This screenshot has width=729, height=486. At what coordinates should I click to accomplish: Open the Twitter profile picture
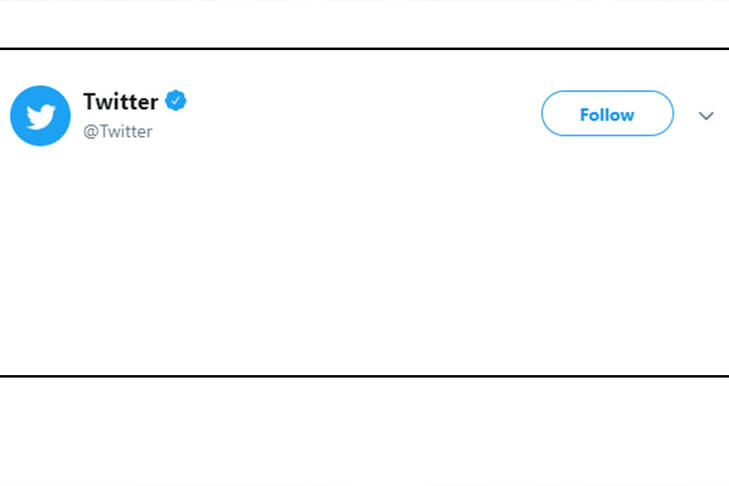40,115
